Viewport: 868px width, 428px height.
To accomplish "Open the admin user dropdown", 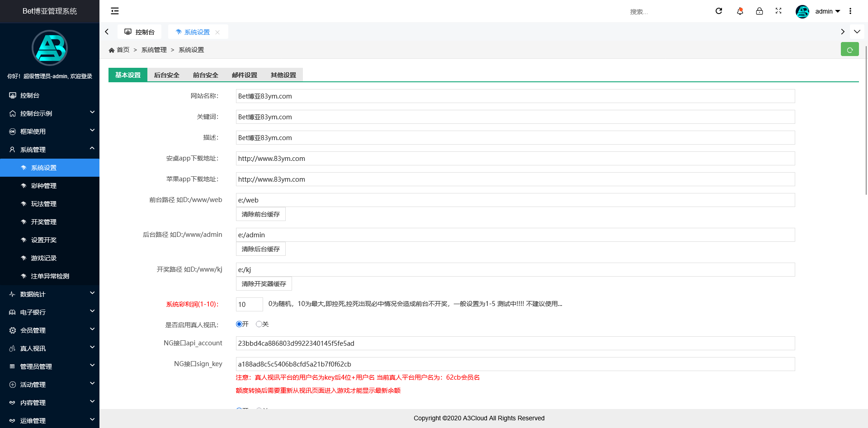I will (828, 11).
